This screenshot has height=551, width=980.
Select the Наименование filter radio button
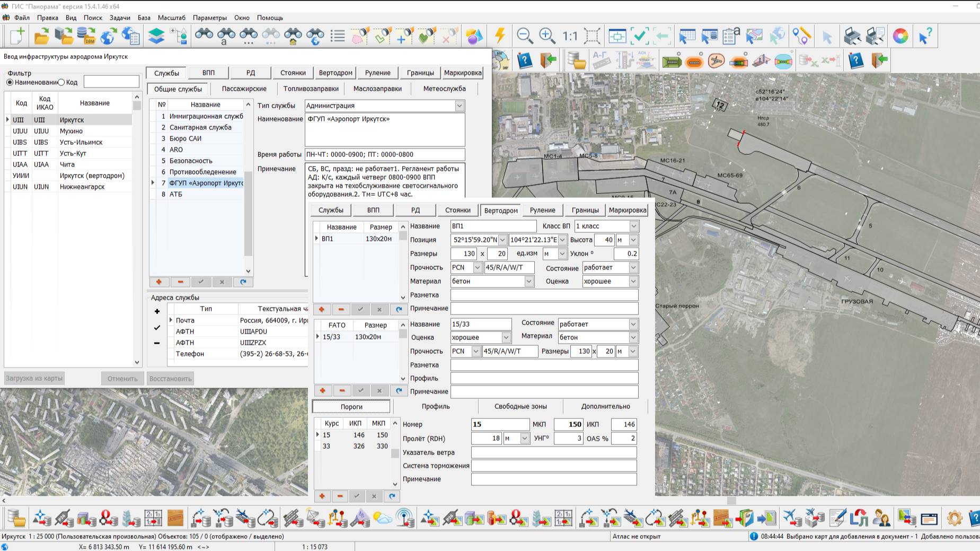10,82
